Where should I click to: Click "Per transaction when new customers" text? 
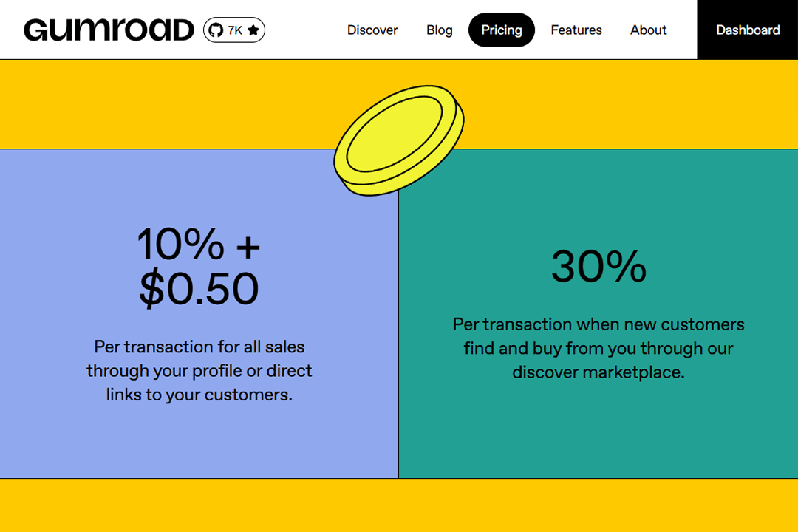[x=598, y=324]
